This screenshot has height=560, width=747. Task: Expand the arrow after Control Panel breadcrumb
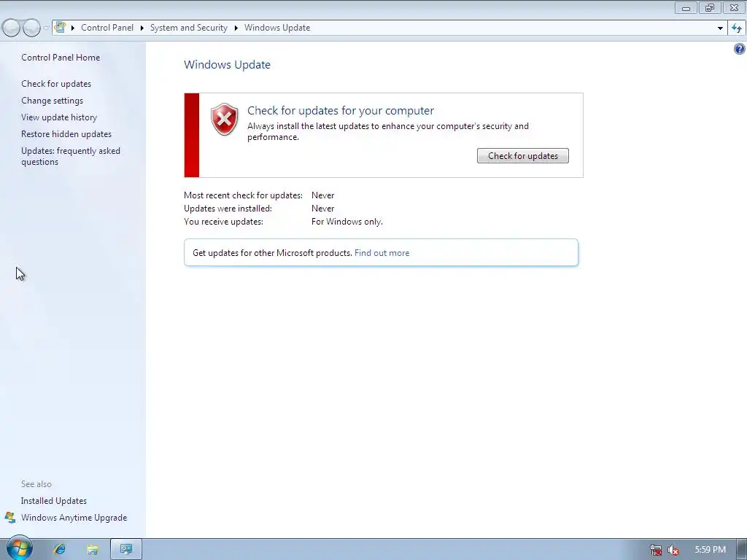tap(142, 28)
